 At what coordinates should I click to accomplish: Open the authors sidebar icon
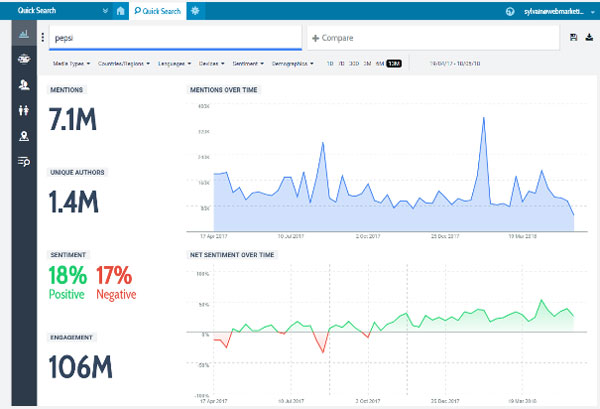click(x=24, y=85)
